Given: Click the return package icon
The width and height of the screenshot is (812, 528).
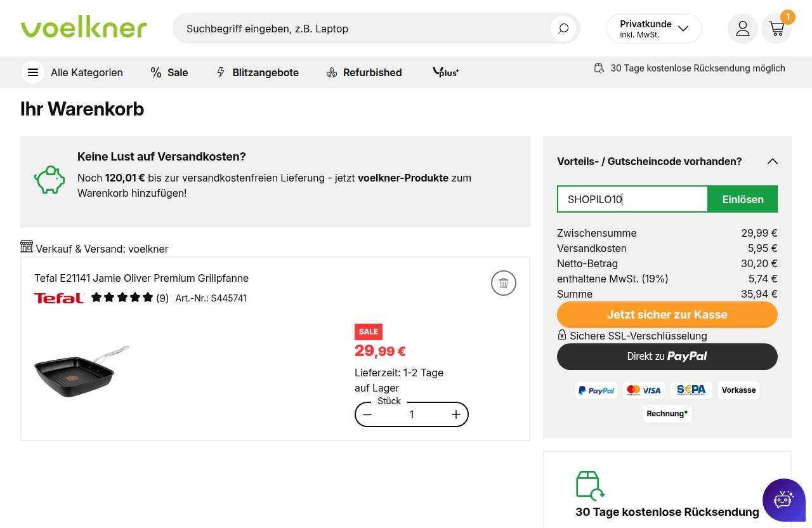Looking at the screenshot, I should pyautogui.click(x=590, y=485).
